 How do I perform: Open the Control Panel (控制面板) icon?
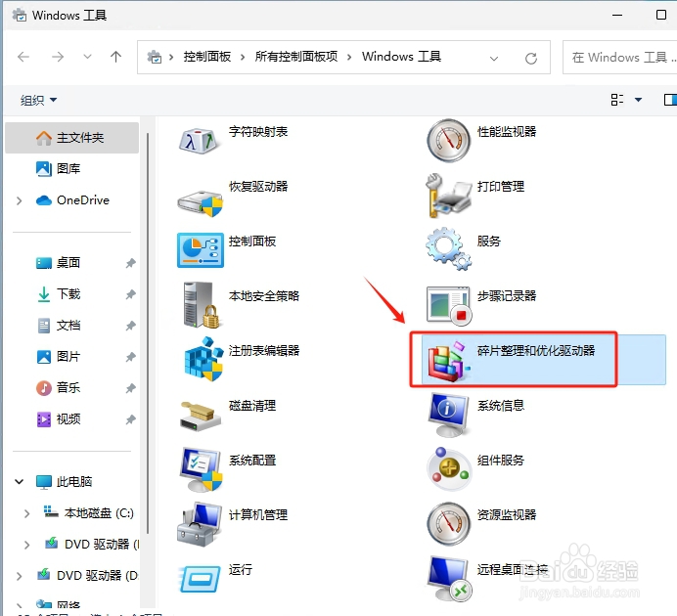[x=201, y=250]
